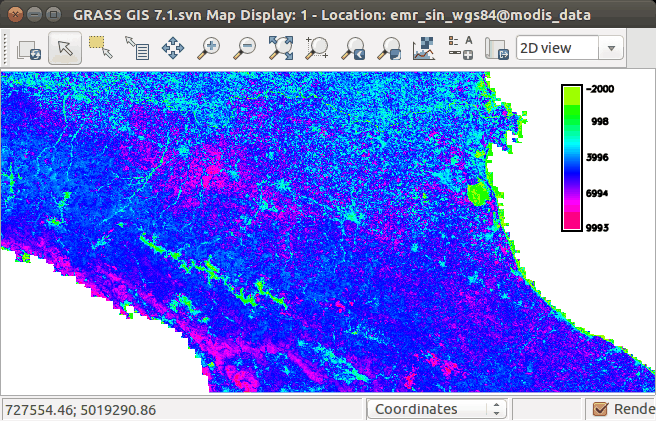Toggle the Render checkbox

pos(600,409)
